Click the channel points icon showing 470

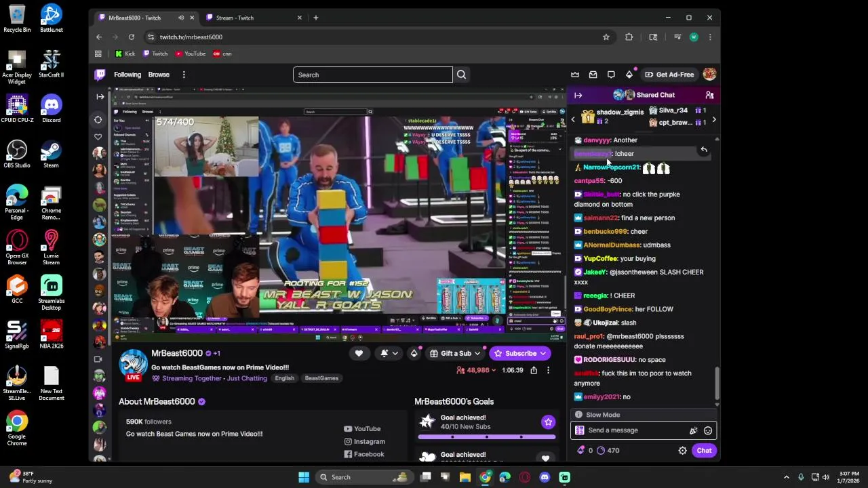click(x=601, y=450)
